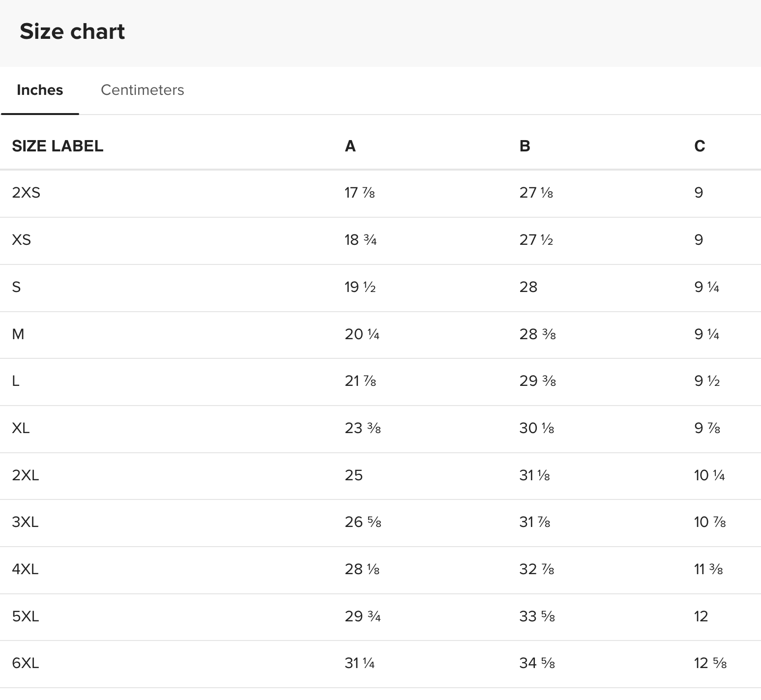Click column header B
The image size is (761, 700).
(x=525, y=146)
